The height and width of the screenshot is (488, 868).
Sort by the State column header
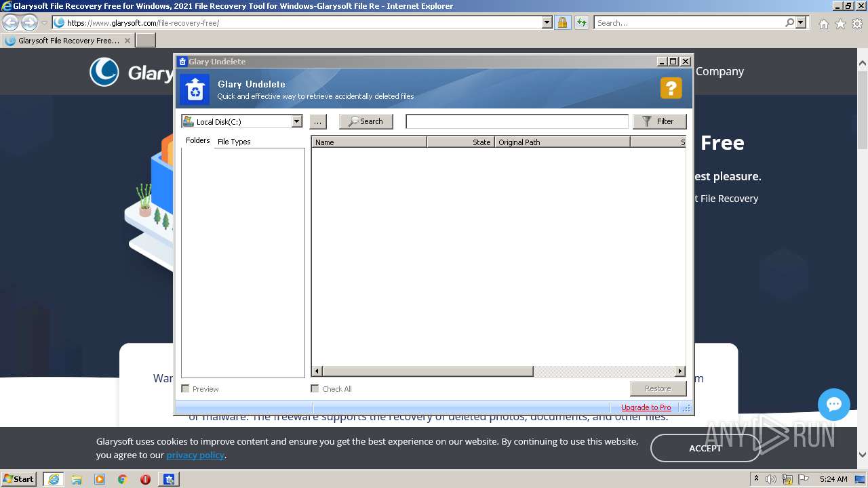click(x=460, y=142)
